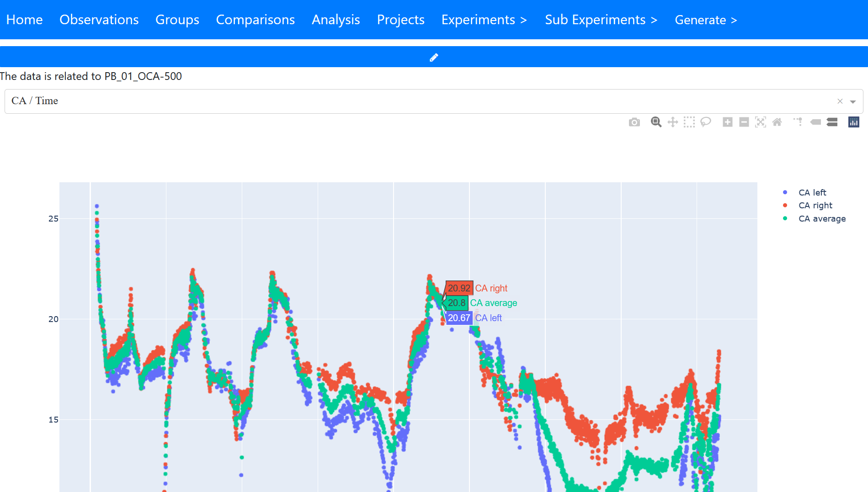
Task: Show closest data on hover
Action: 815,122
